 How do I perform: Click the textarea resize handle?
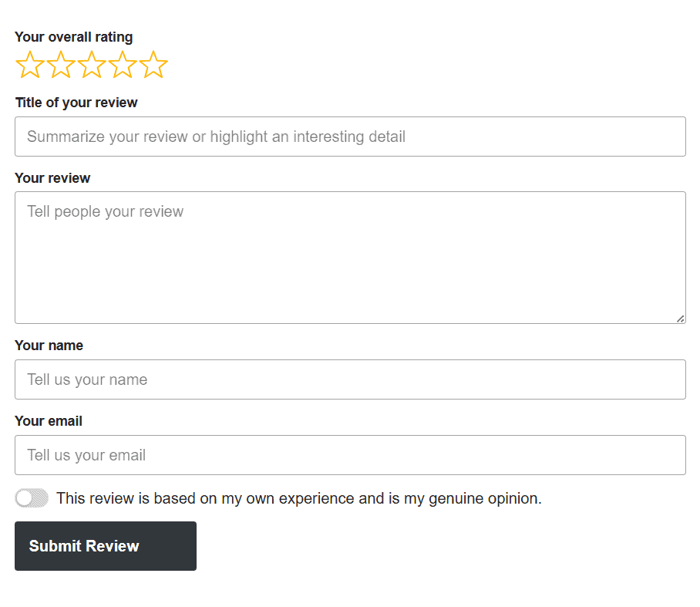[680, 318]
